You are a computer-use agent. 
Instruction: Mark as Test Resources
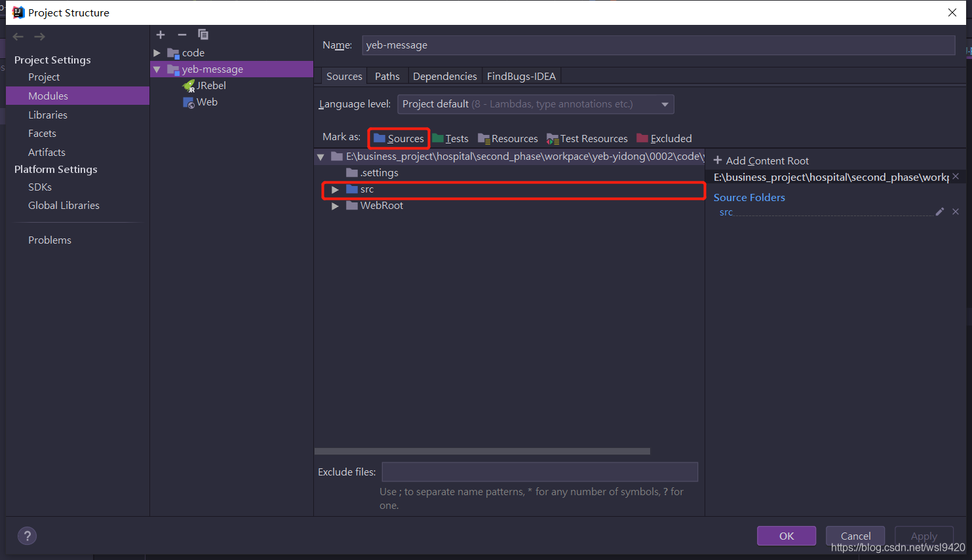(587, 138)
